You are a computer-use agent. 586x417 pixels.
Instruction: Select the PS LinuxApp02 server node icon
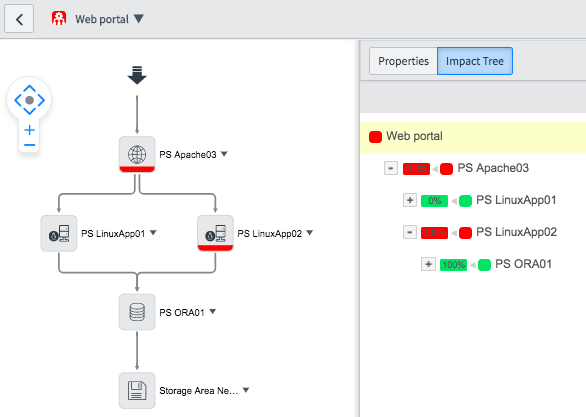tap(215, 233)
